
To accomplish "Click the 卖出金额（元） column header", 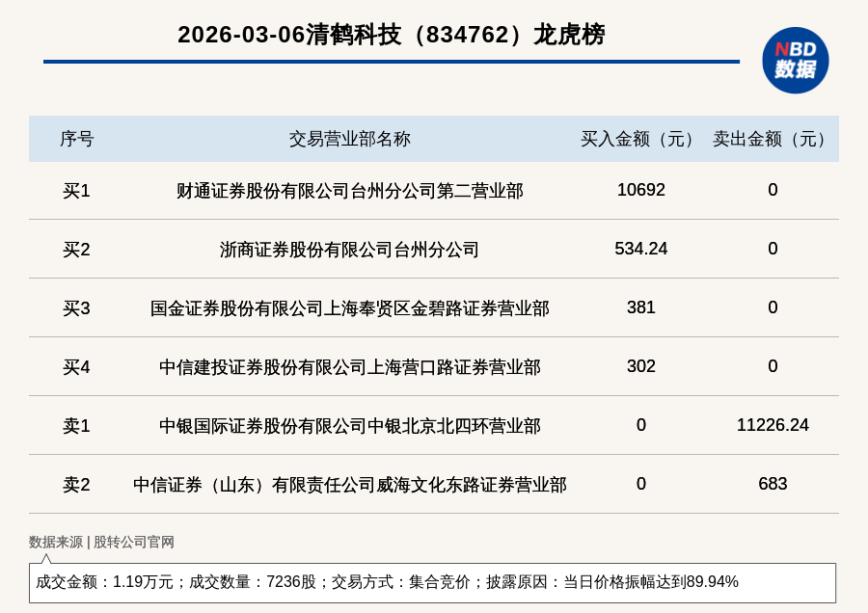I will click(773, 139).
